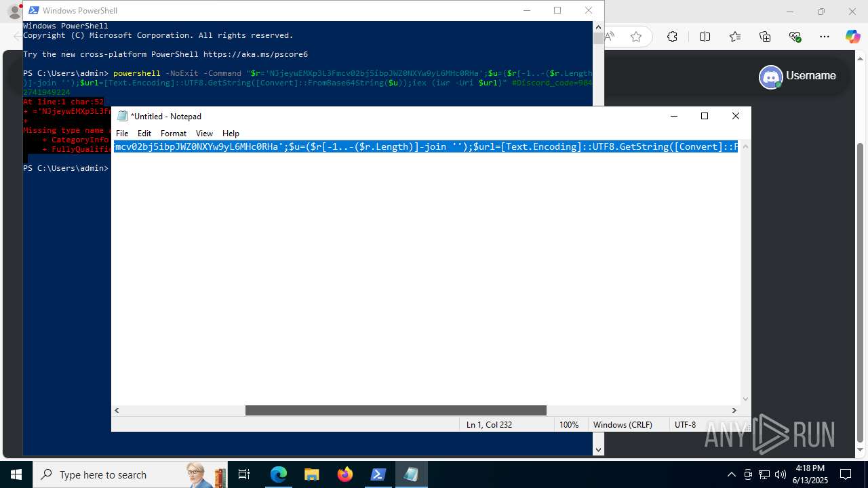Click Notepad horizontal scroll left arrow
868x488 pixels.
tap(117, 410)
